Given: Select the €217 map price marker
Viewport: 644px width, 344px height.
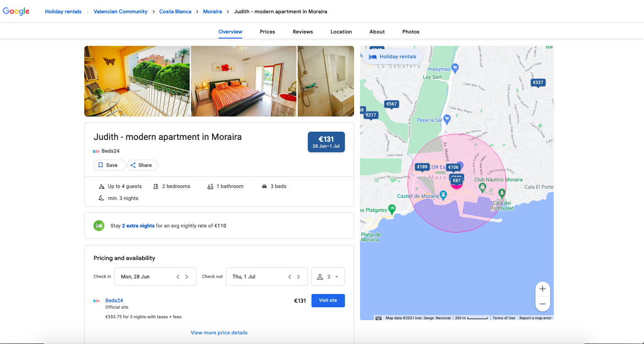Looking at the screenshot, I should (371, 115).
